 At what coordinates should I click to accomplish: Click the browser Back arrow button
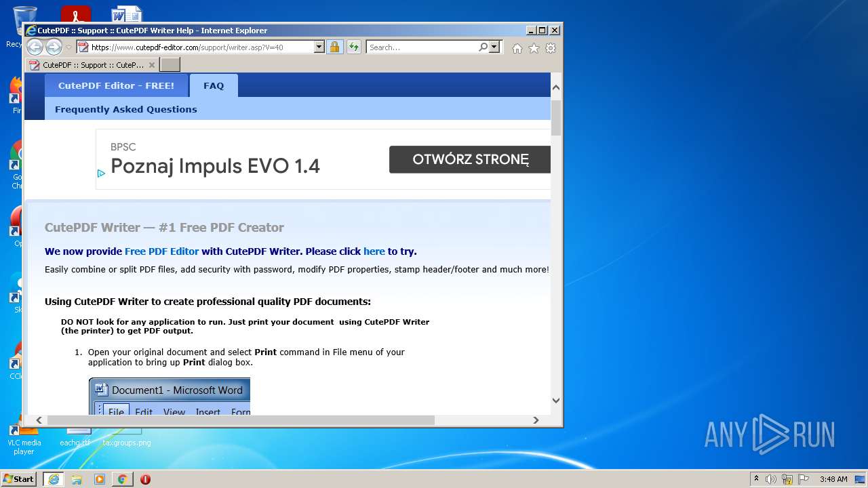tap(35, 47)
